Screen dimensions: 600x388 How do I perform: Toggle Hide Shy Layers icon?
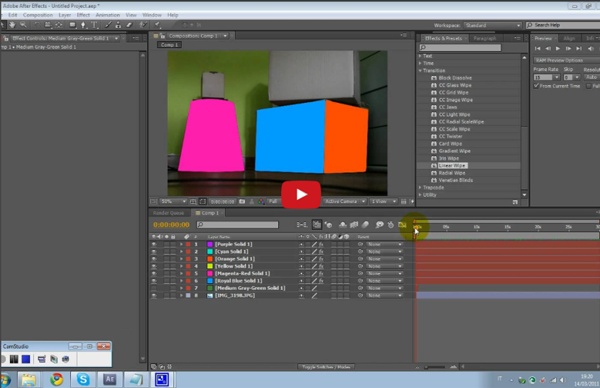click(x=343, y=225)
